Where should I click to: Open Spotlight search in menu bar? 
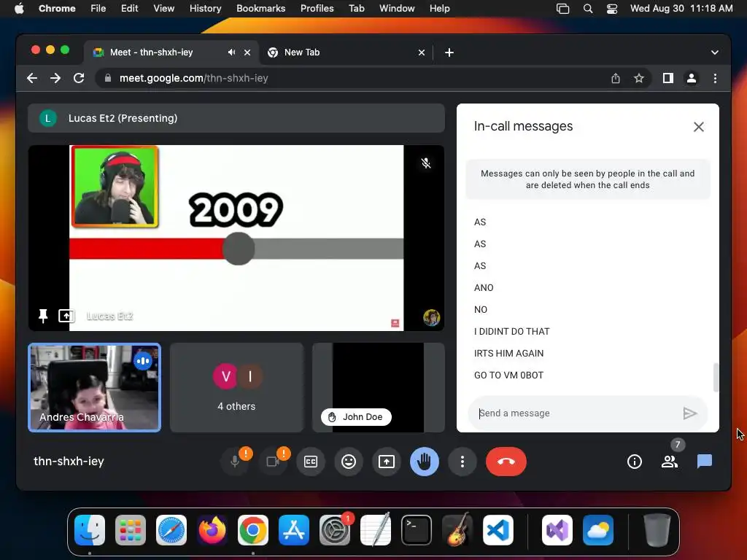tap(588, 9)
